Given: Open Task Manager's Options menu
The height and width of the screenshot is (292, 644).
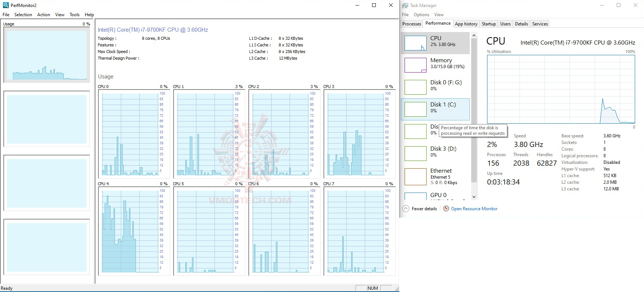Looking at the screenshot, I should pos(421,15).
